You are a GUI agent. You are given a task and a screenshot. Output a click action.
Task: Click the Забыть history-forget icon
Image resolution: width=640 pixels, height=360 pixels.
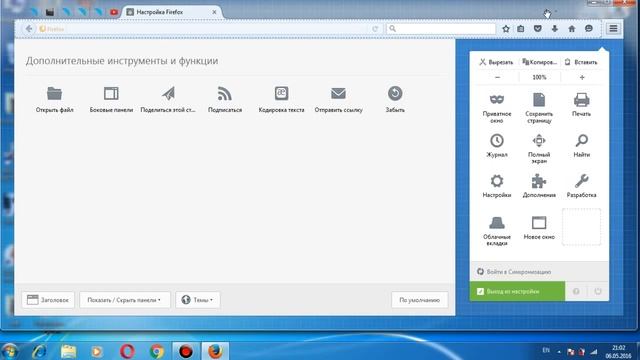395,93
